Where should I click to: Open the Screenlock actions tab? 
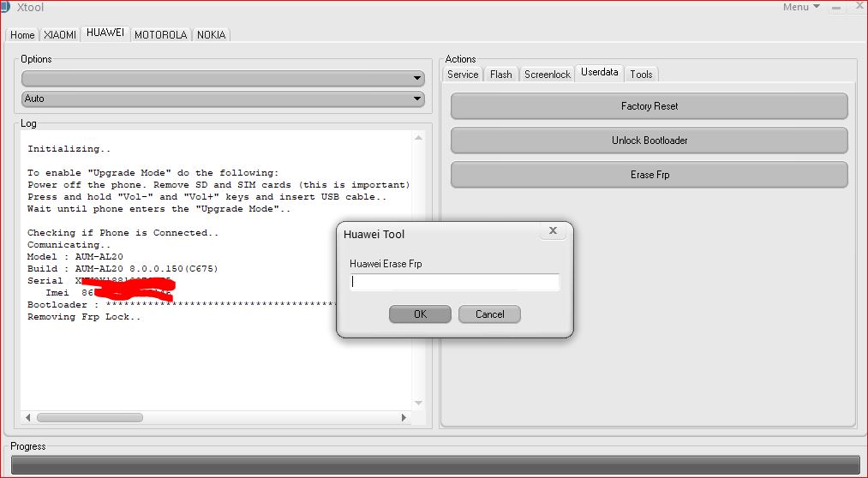tap(547, 75)
